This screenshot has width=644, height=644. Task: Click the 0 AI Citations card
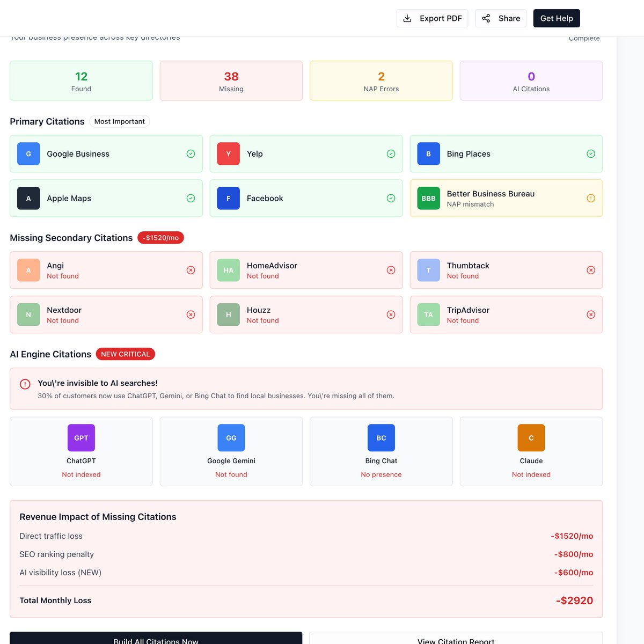tap(531, 80)
